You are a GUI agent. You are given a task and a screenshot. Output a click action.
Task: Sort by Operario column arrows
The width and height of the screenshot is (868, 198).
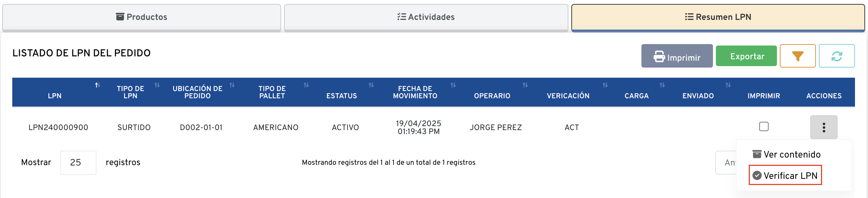[x=525, y=85]
